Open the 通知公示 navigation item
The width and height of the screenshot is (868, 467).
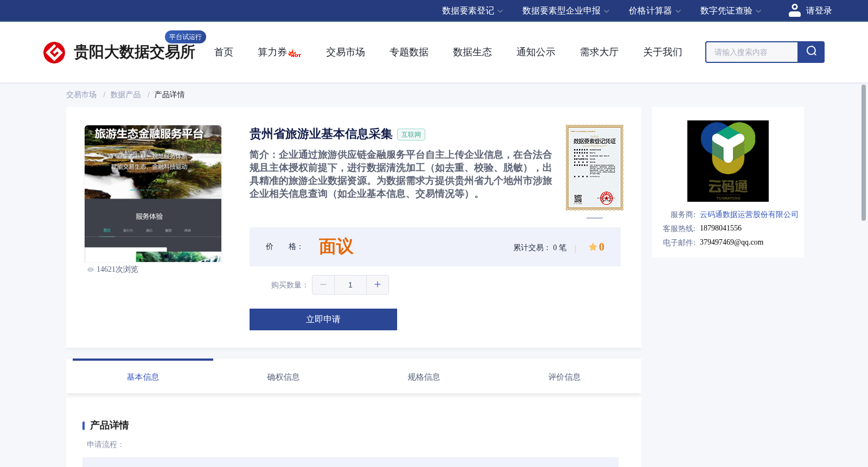[536, 52]
